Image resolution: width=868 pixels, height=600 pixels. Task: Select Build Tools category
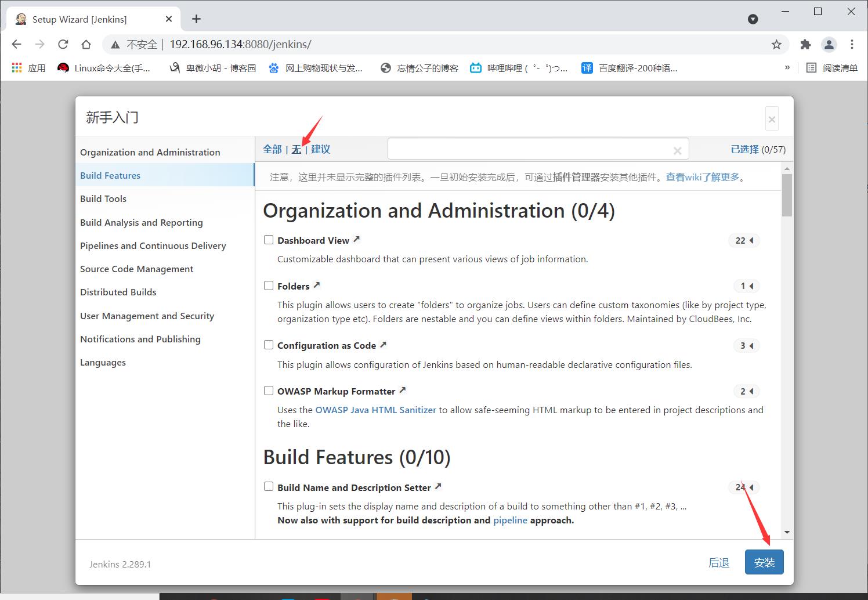click(165, 198)
